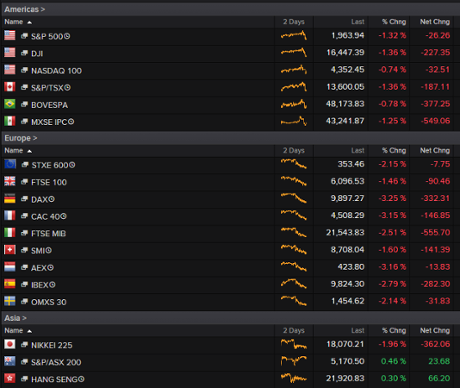Viewport: 460px width, 388px height.
Task: Sort Europe table by Name column
Action: 18,151
